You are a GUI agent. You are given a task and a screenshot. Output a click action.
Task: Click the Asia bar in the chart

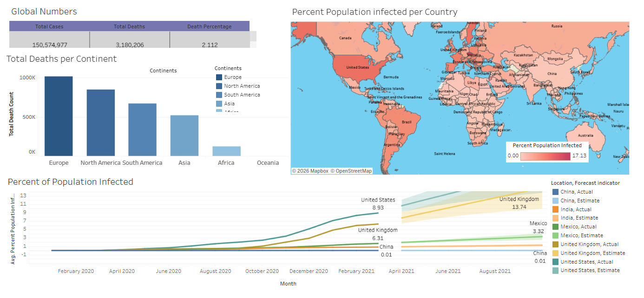point(184,136)
